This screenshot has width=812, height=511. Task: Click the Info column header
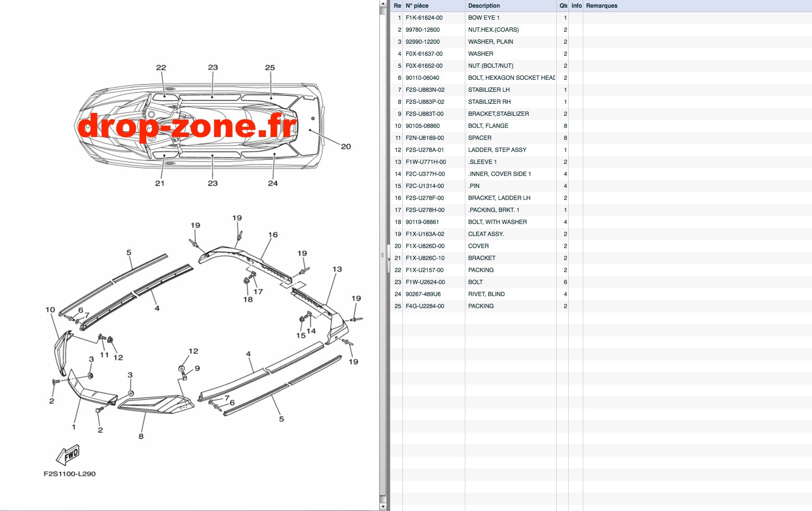coord(576,6)
